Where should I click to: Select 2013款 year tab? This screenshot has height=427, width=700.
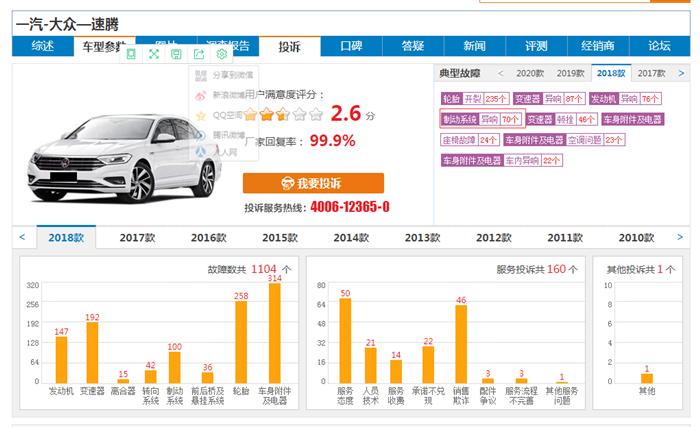(422, 238)
